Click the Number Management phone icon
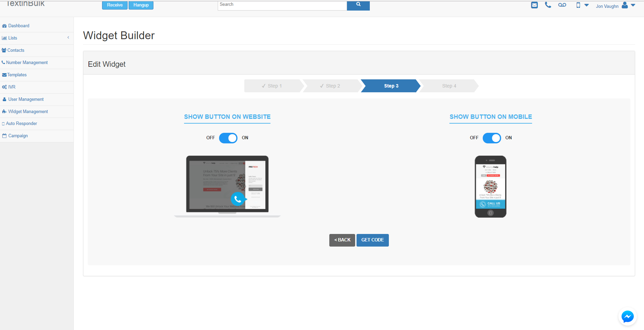Viewport: 644px width, 330px height. point(3,63)
